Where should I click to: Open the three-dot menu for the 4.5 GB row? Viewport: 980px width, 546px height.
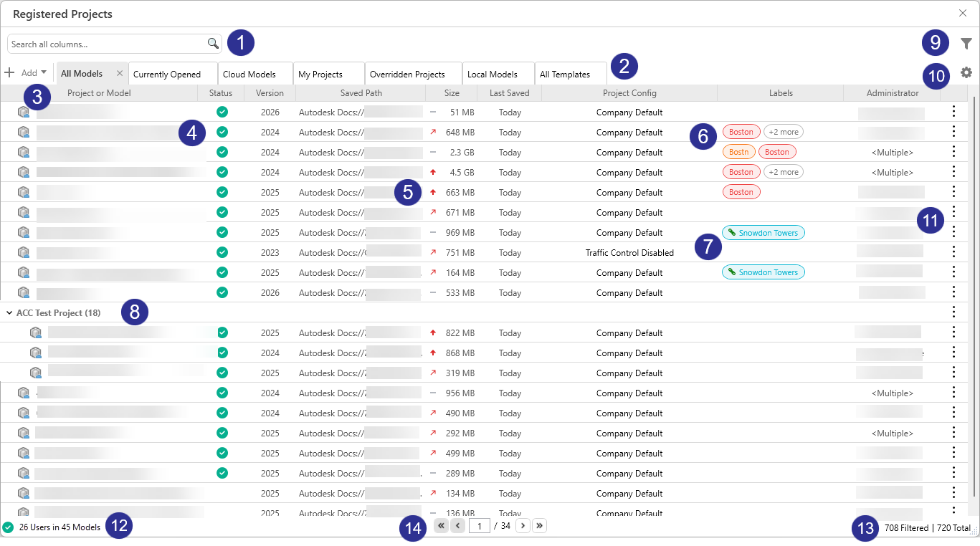953,171
